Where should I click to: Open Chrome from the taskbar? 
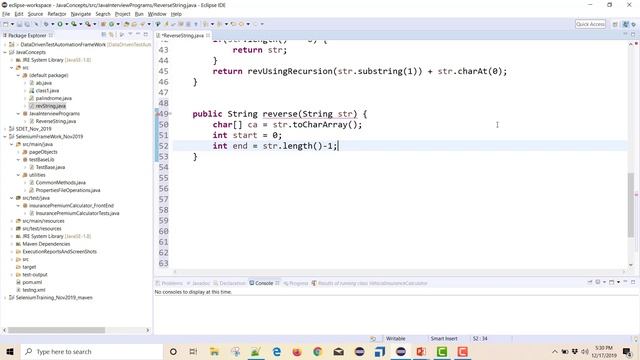point(318,351)
